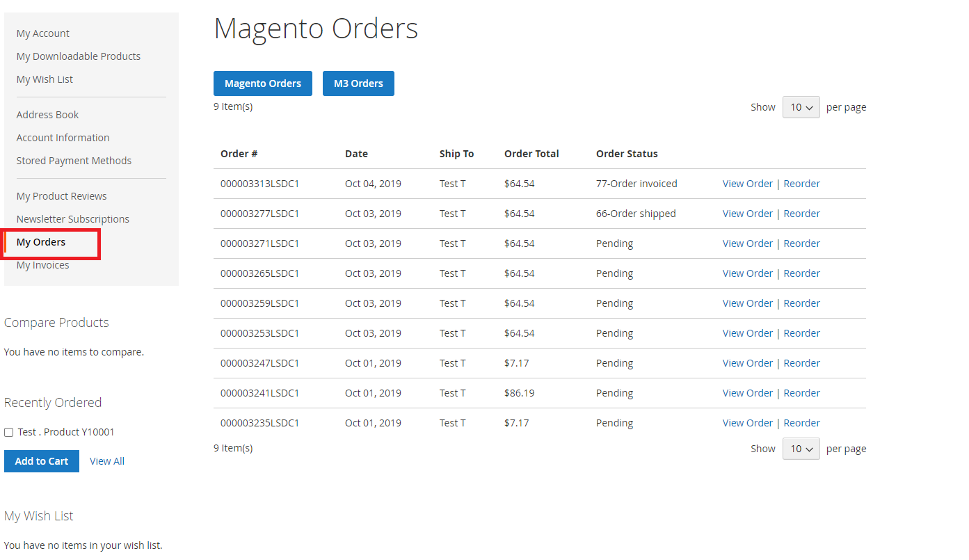Click order number 000003277LSDC1
Screen dimensions: 969x560
coord(259,214)
